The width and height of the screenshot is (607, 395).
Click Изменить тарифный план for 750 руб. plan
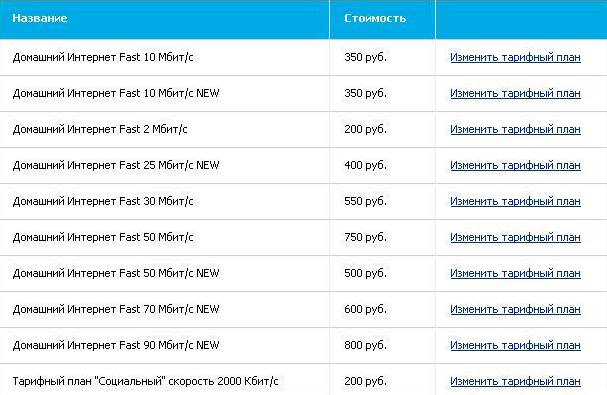click(515, 237)
